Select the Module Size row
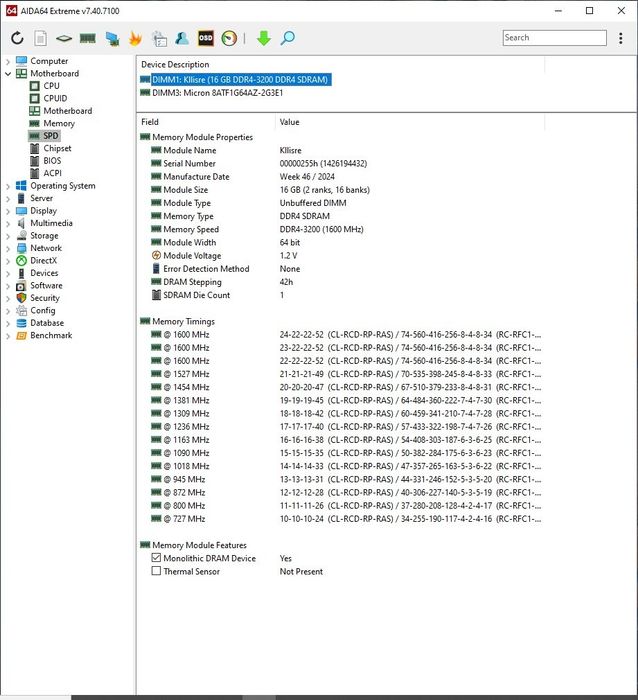 (x=339, y=190)
